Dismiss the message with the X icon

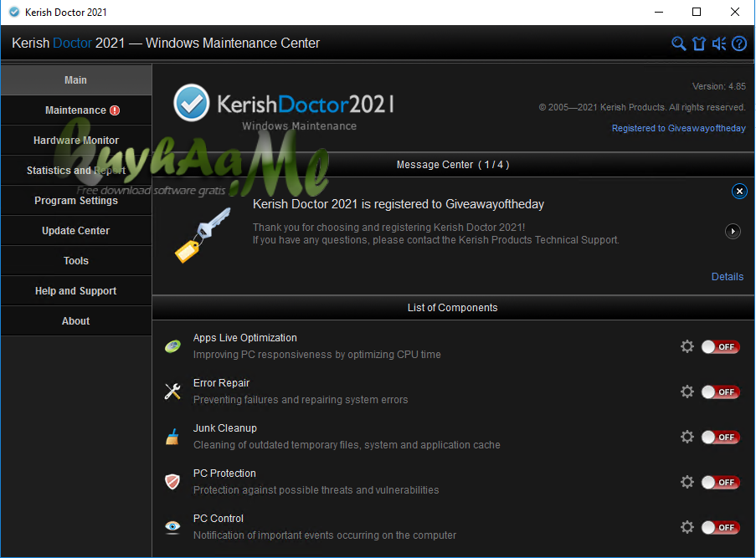point(739,192)
